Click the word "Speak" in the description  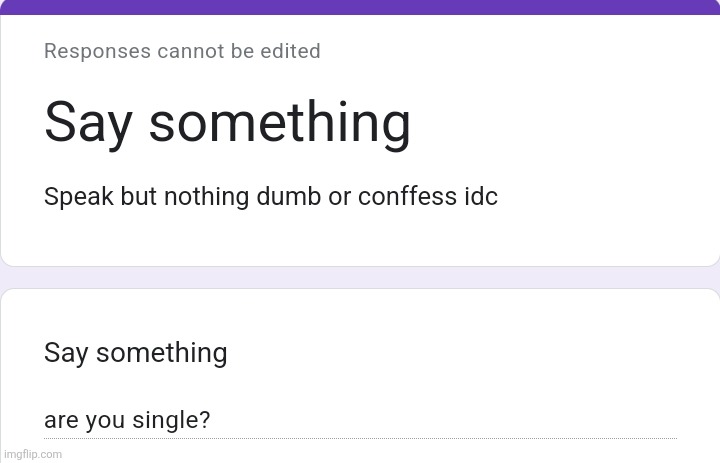coord(78,197)
